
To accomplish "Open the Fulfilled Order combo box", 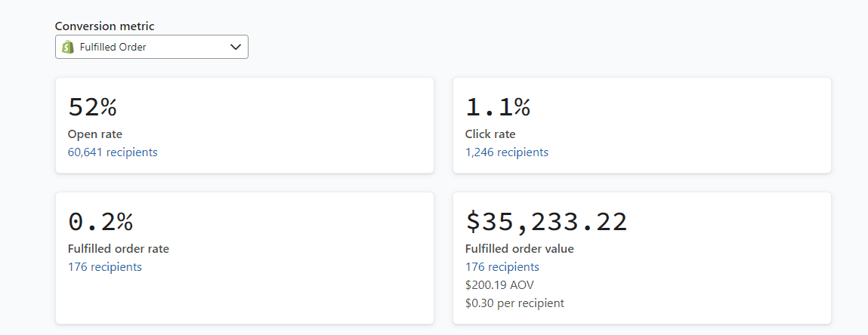I will tap(151, 47).
